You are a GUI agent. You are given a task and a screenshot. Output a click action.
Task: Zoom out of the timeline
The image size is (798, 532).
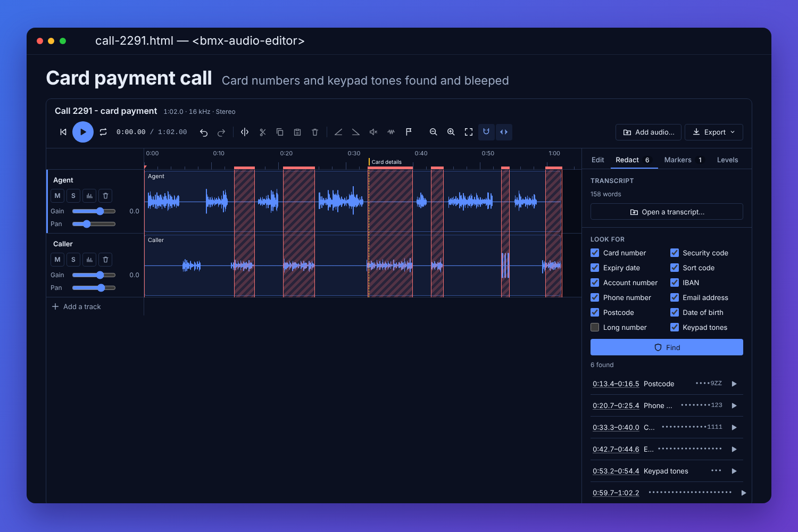[434, 132]
